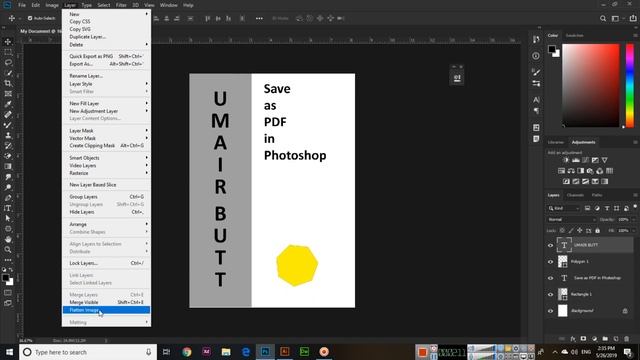Screen dimensions: 640x360
Task: Choose Duplicate Layer from menu
Action: pyautogui.click(x=107, y=37)
